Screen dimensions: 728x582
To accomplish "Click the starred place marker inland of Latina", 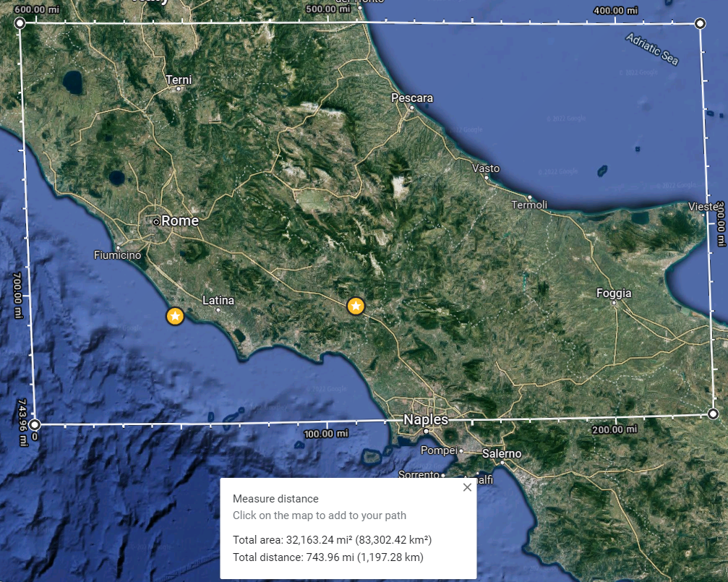I will (356, 306).
